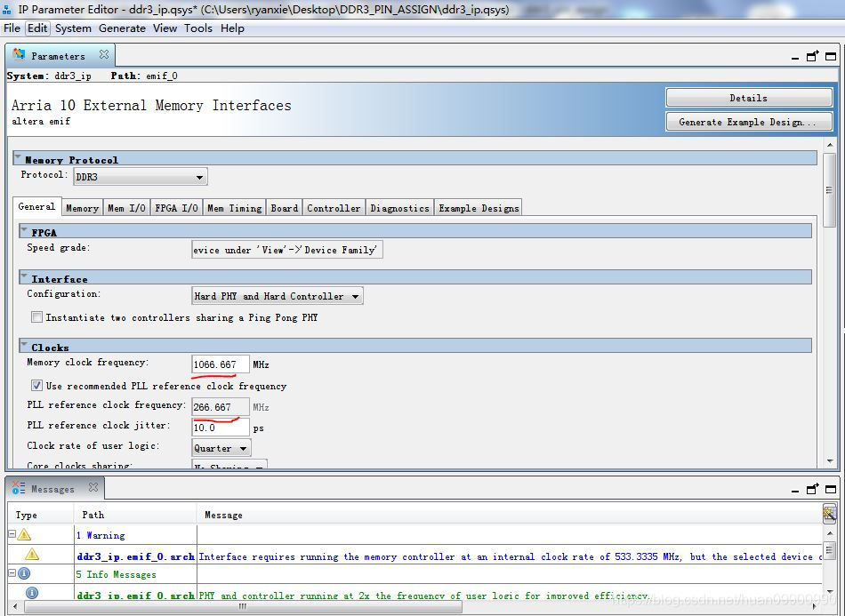Collapse the 5 Info Messages group

pyautogui.click(x=12, y=573)
